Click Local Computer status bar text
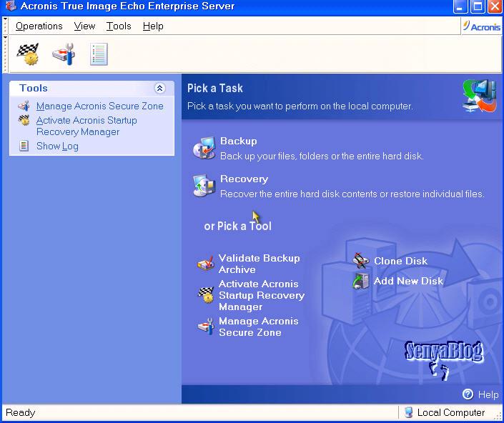The height and width of the screenshot is (423, 504). coord(450,412)
